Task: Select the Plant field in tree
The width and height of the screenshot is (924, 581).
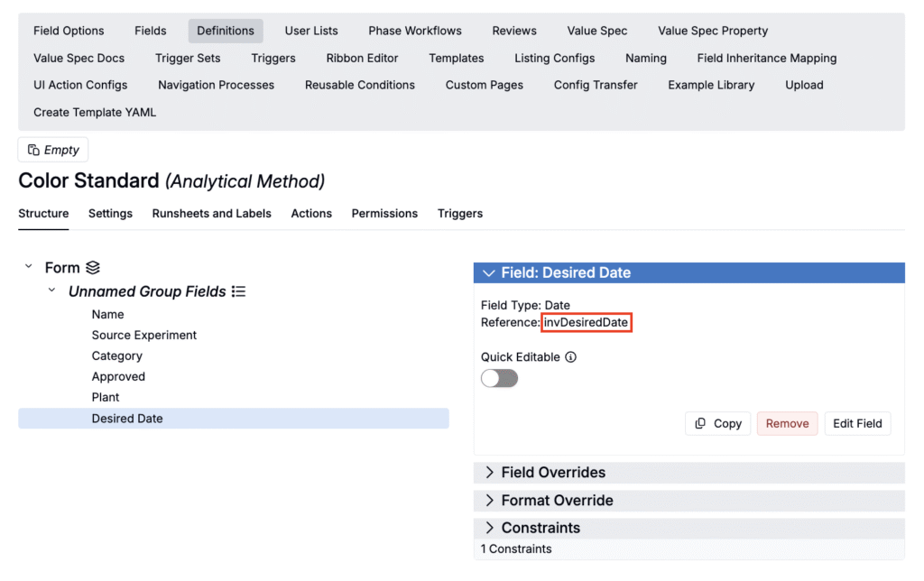Action: click(x=106, y=397)
